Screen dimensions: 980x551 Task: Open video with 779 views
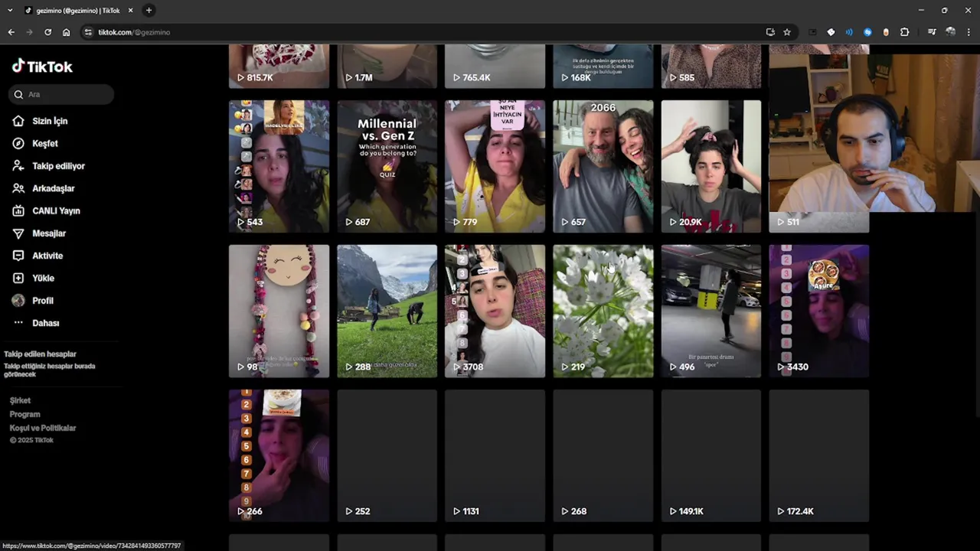(x=495, y=166)
